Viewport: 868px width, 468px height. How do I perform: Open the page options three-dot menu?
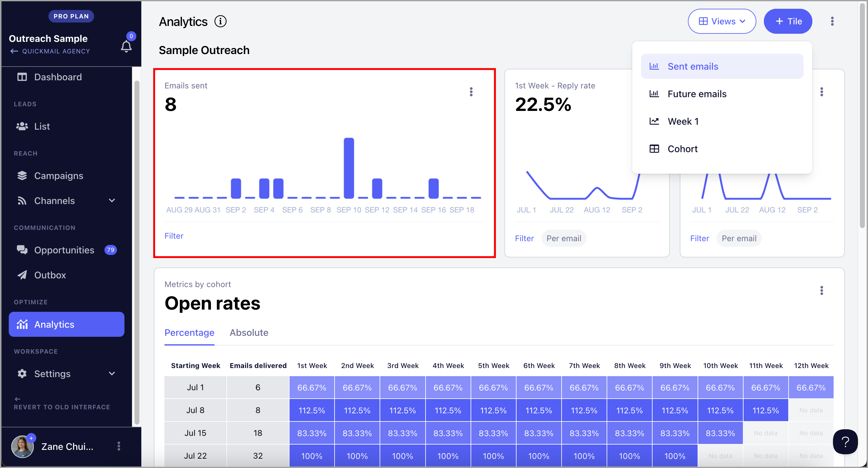832,21
